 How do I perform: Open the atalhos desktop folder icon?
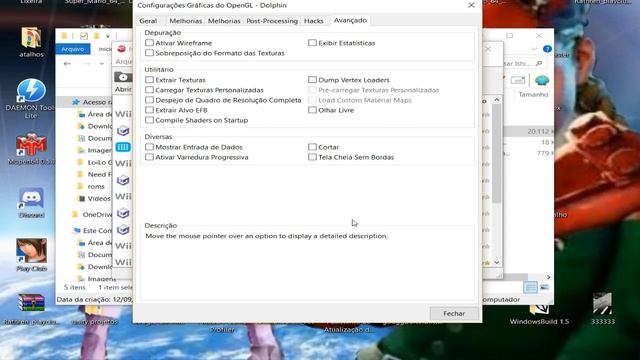click(31, 42)
